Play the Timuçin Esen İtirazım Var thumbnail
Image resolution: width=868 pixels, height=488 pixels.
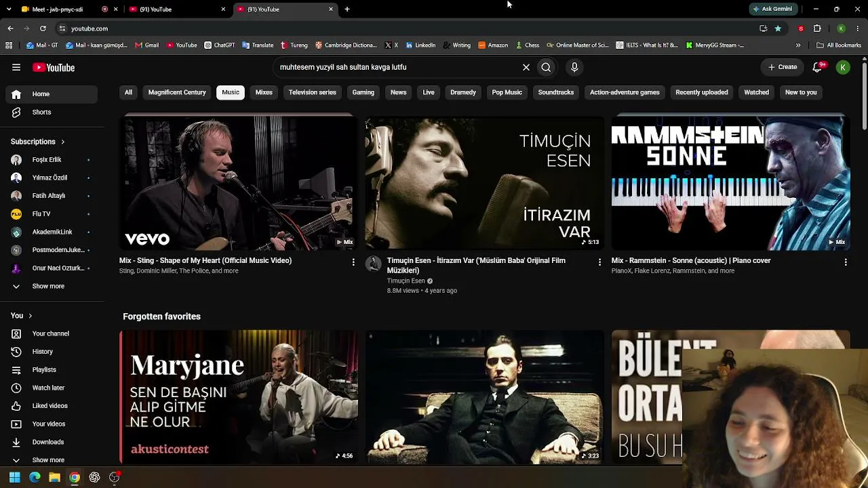click(x=485, y=183)
